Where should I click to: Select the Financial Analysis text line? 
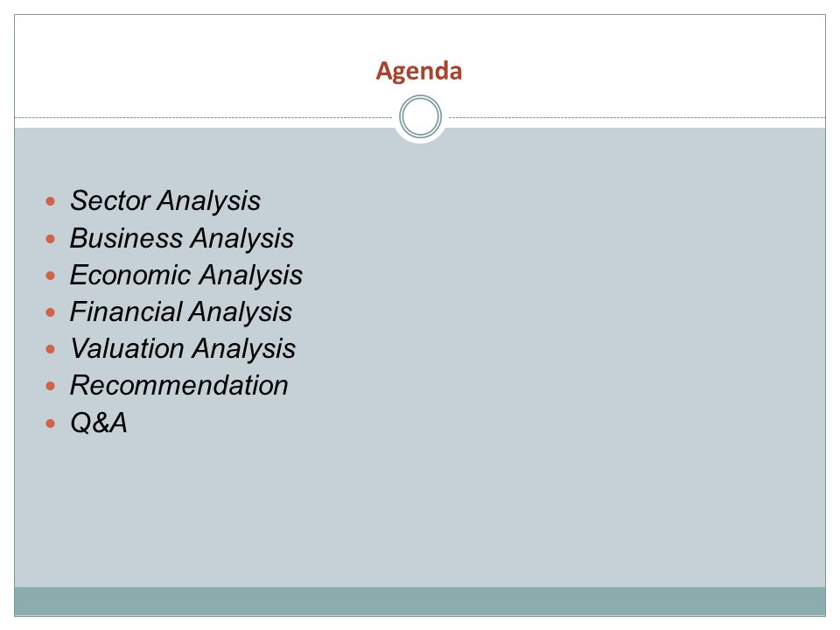(180, 312)
